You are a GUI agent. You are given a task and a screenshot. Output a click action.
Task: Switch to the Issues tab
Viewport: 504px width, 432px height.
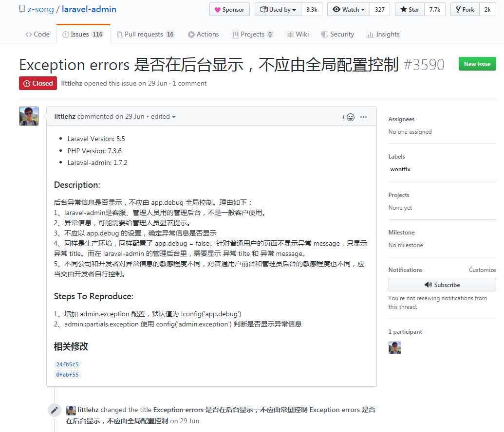[x=83, y=34]
